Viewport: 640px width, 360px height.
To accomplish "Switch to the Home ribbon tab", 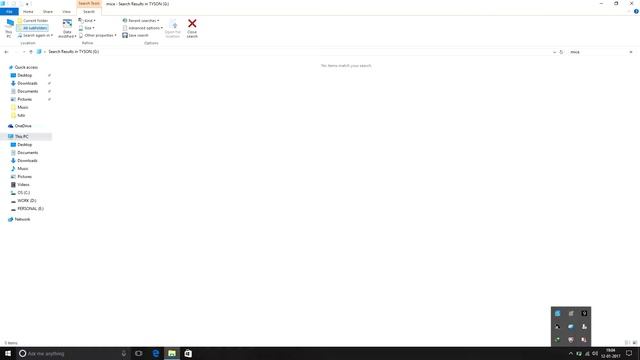I will tap(28, 11).
